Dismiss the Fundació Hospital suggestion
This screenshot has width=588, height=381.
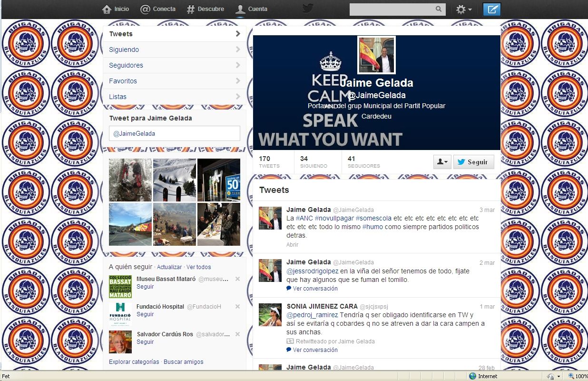(238, 307)
